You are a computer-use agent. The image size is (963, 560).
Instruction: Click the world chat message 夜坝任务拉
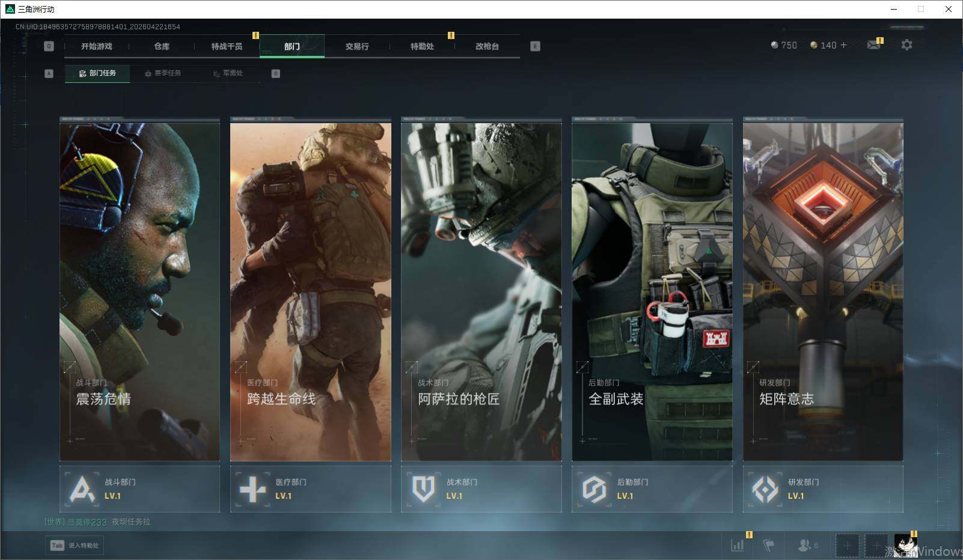pos(131,522)
